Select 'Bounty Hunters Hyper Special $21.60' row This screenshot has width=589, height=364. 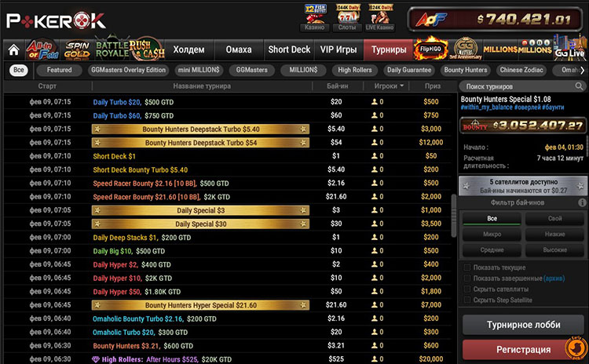[228, 305]
